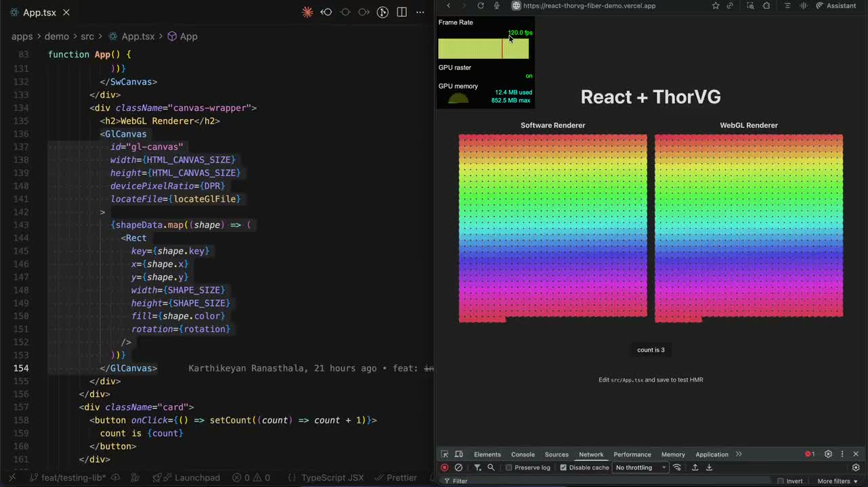
Task: Expand more DevTools tabs chevron
Action: coord(739,455)
